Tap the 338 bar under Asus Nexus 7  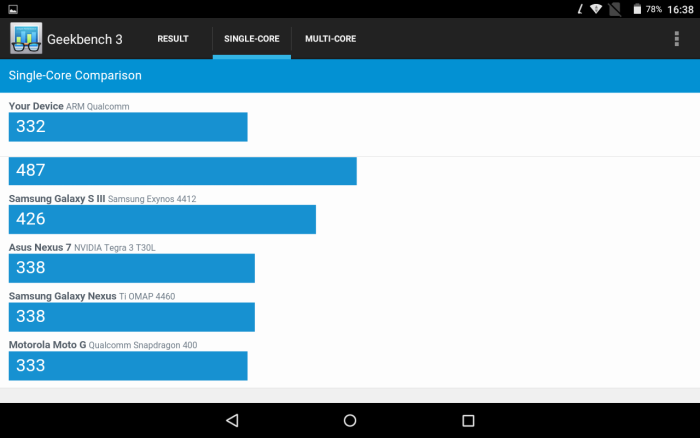132,268
